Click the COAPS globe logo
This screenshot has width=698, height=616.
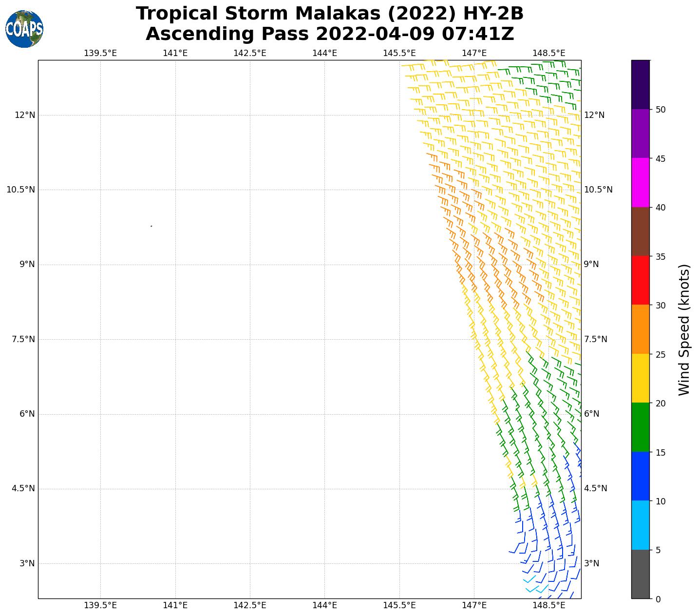pyautogui.click(x=24, y=29)
